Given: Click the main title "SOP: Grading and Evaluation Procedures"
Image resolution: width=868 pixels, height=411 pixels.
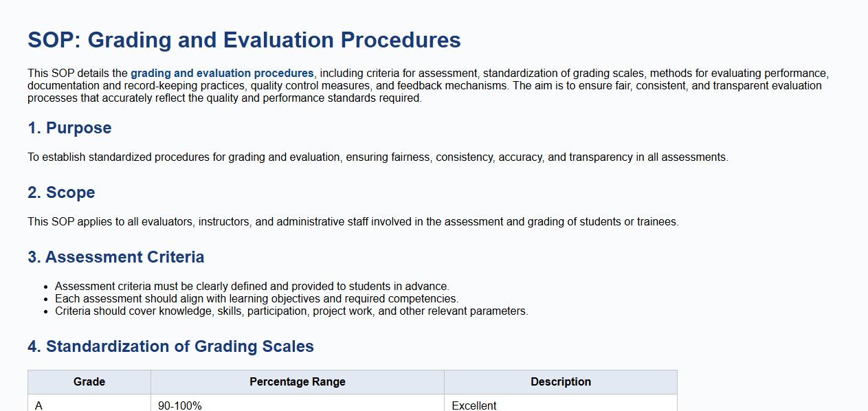Looking at the screenshot, I should point(244,40).
